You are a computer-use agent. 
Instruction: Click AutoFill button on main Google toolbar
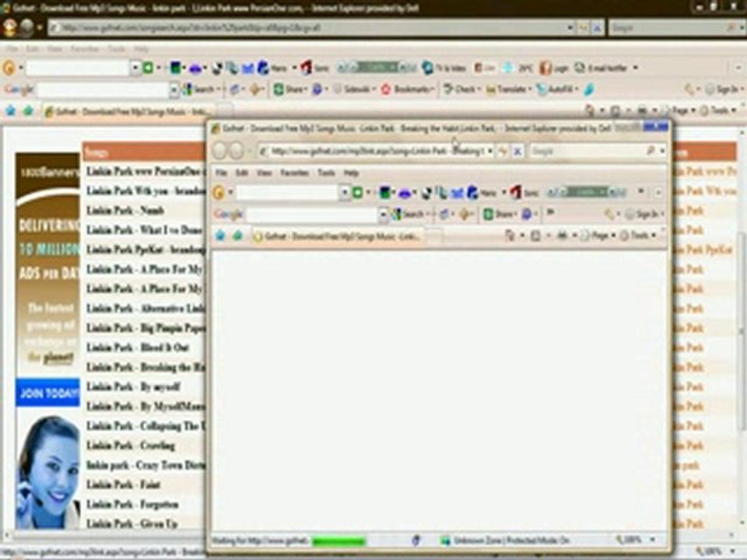[x=556, y=89]
